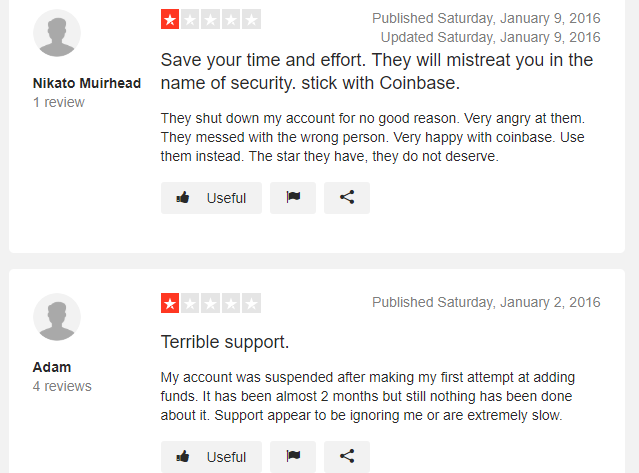This screenshot has width=639, height=473.
Task: Share Adam's Terrible support review
Action: point(347,456)
